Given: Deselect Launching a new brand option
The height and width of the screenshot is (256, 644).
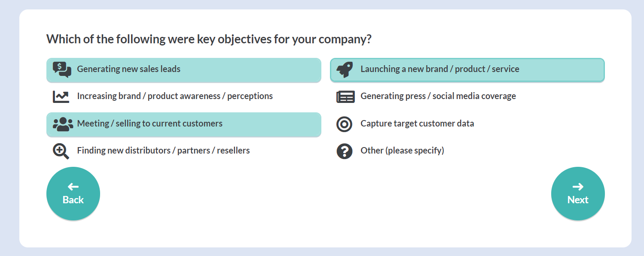Looking at the screenshot, I should (467, 70).
